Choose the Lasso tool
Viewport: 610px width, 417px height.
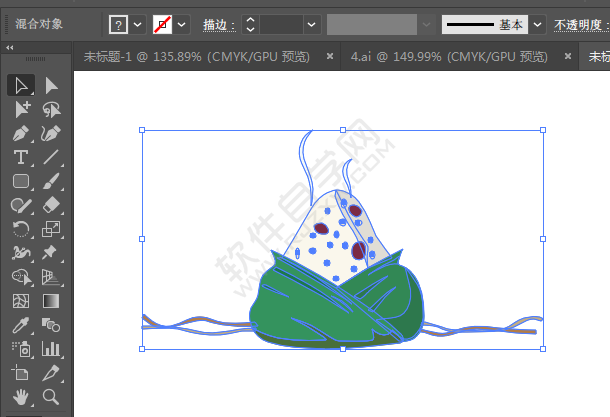pos(51,109)
